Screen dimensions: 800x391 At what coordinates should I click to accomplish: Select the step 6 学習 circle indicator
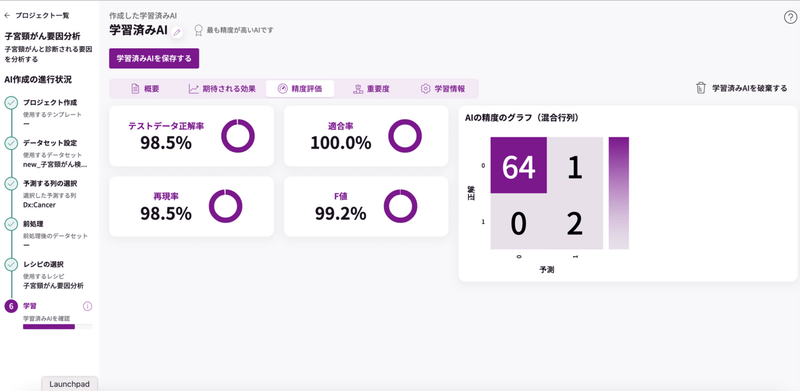[x=11, y=306]
